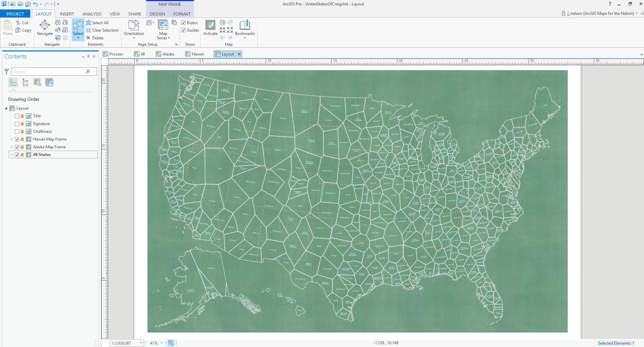Toggle the Guides checkbox
This screenshot has height=347, width=644.
pyautogui.click(x=183, y=30)
